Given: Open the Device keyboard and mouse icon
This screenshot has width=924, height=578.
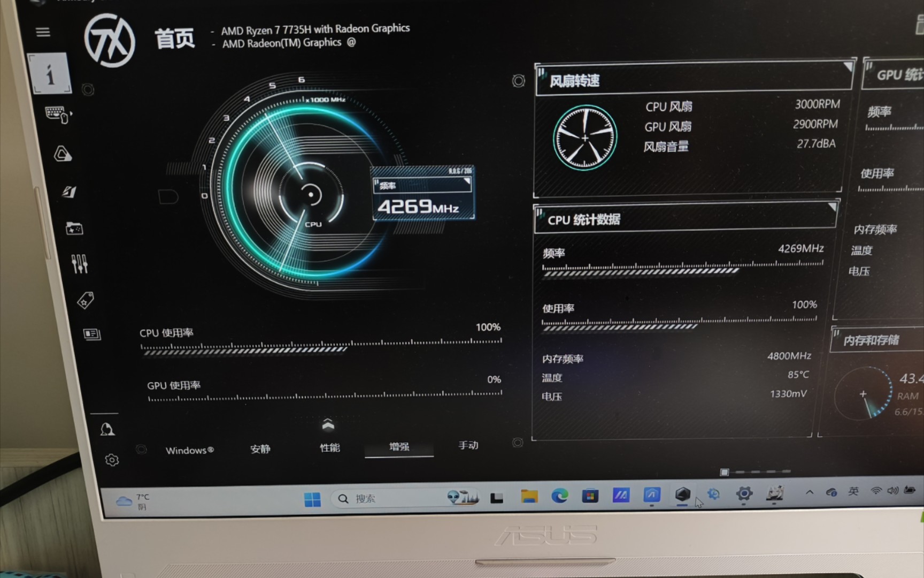Looking at the screenshot, I should pos(58,115).
